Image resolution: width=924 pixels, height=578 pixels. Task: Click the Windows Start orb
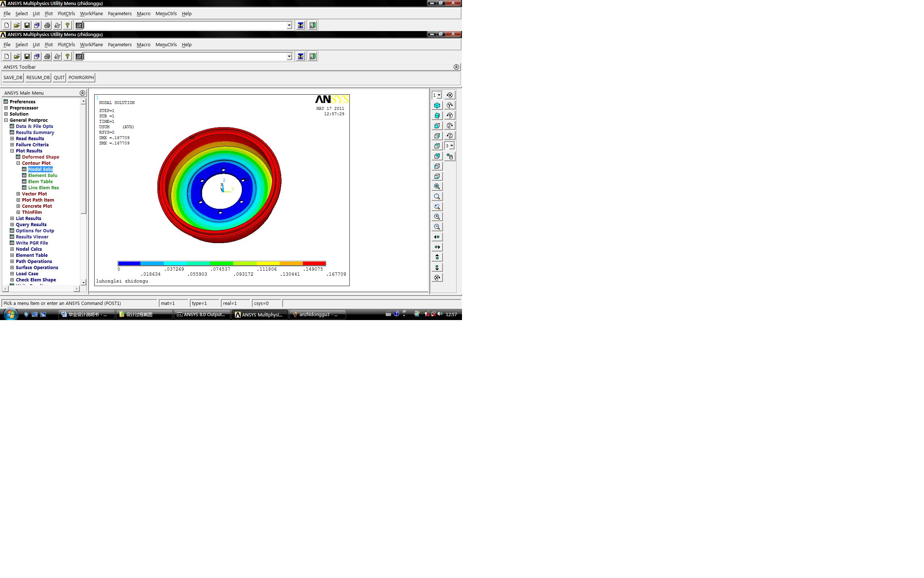coord(10,314)
